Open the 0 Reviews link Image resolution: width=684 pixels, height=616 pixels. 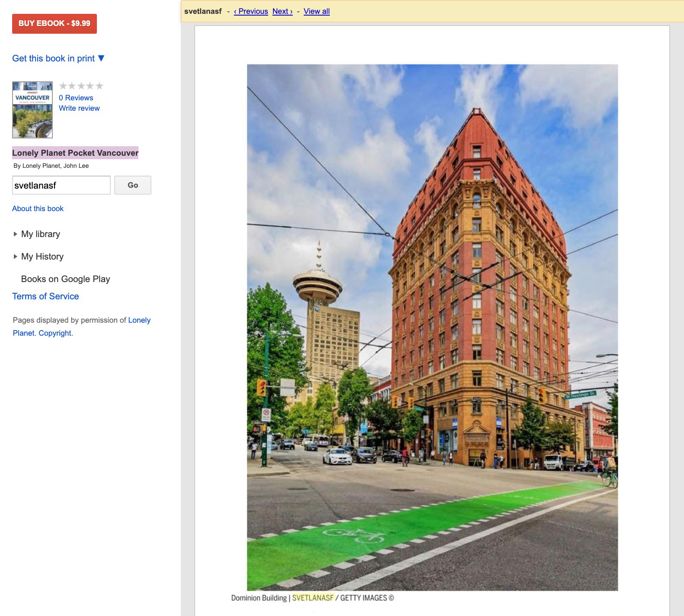[x=76, y=98]
